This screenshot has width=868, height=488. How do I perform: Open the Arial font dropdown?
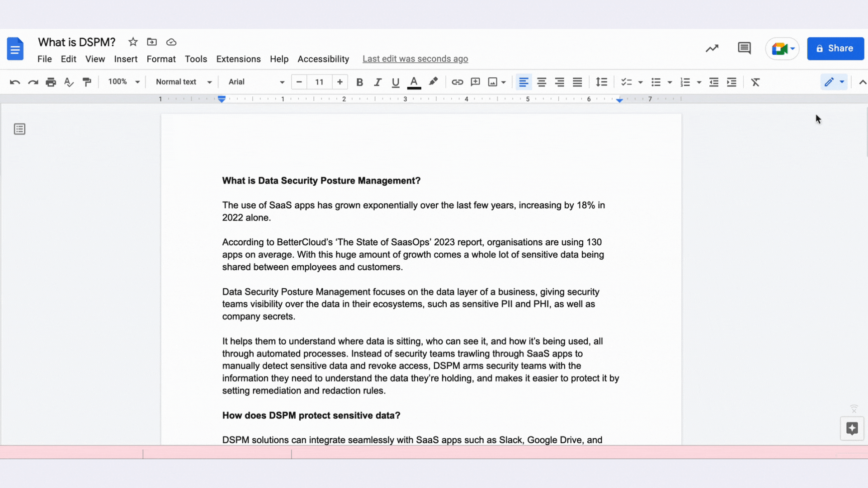coord(256,82)
